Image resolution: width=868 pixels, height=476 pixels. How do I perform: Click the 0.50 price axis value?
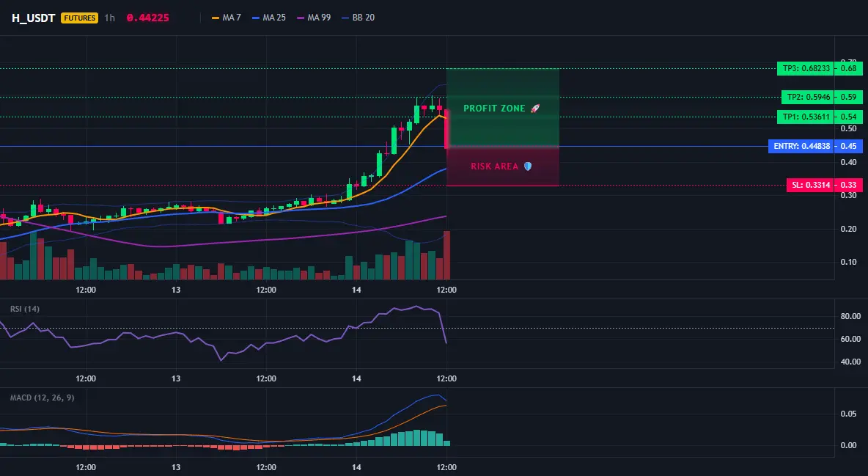coord(849,128)
